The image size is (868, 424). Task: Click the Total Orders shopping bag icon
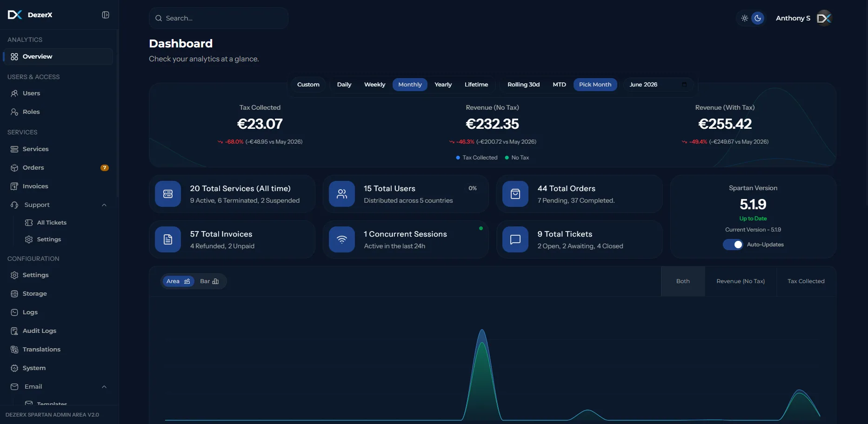click(515, 194)
